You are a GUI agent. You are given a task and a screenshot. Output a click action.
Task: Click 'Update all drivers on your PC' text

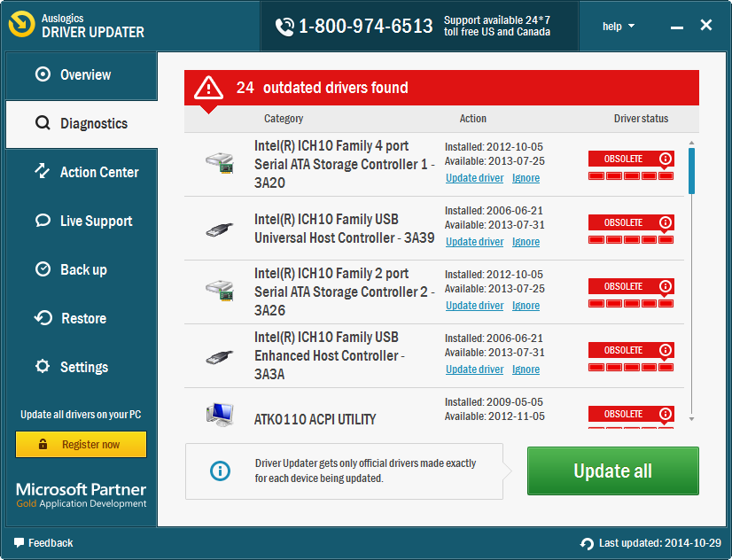click(81, 415)
